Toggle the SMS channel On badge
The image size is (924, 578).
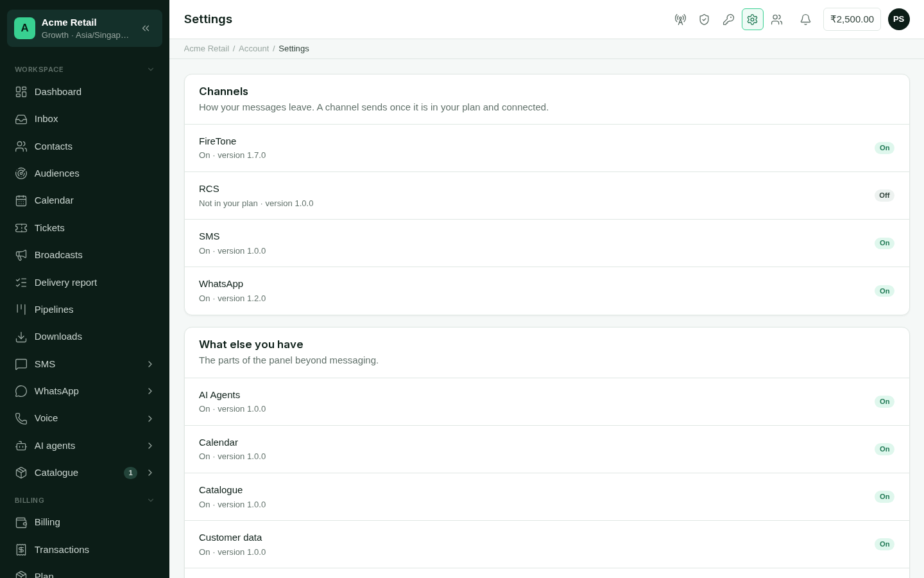884,243
